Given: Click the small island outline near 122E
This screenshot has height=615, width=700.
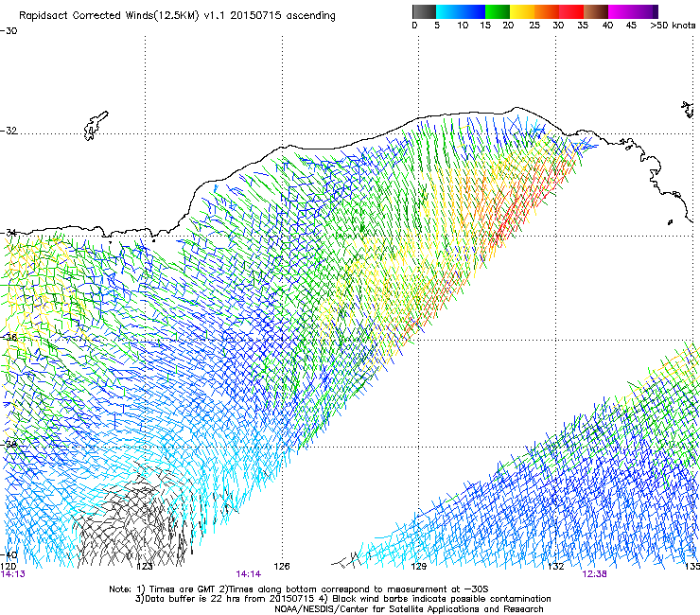Looking at the screenshot, I should click(96, 126).
